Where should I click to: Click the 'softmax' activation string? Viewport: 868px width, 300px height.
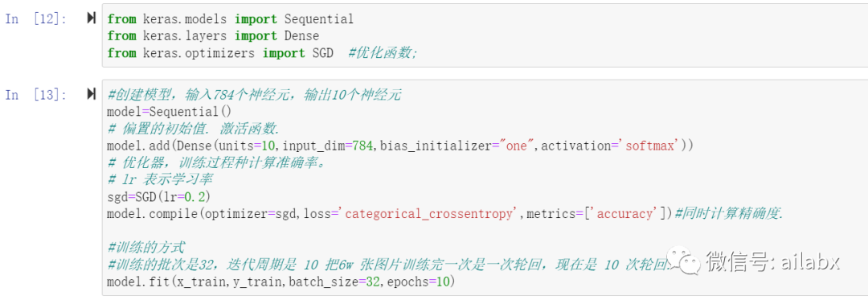click(652, 146)
